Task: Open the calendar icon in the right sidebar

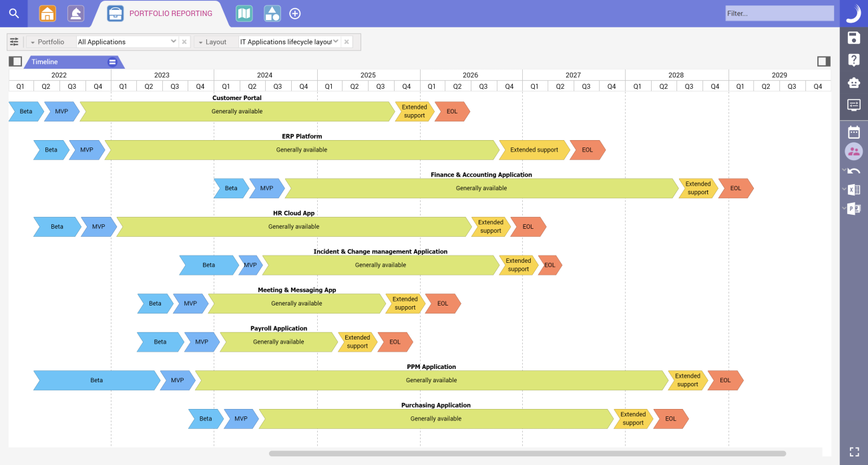Action: pos(853,132)
